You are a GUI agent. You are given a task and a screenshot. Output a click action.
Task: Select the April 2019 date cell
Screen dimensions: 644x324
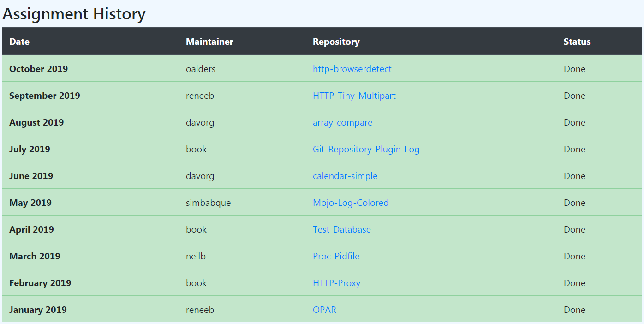click(x=31, y=229)
